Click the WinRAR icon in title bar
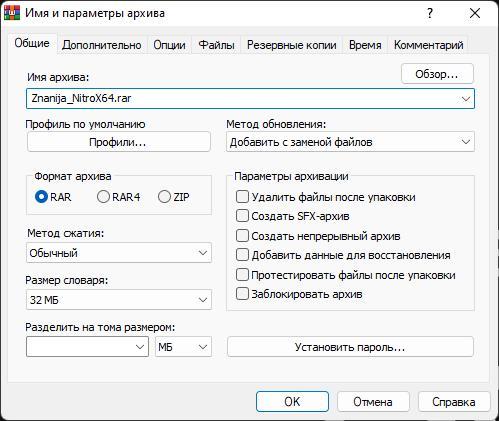The height and width of the screenshot is (421, 499). click(12, 13)
